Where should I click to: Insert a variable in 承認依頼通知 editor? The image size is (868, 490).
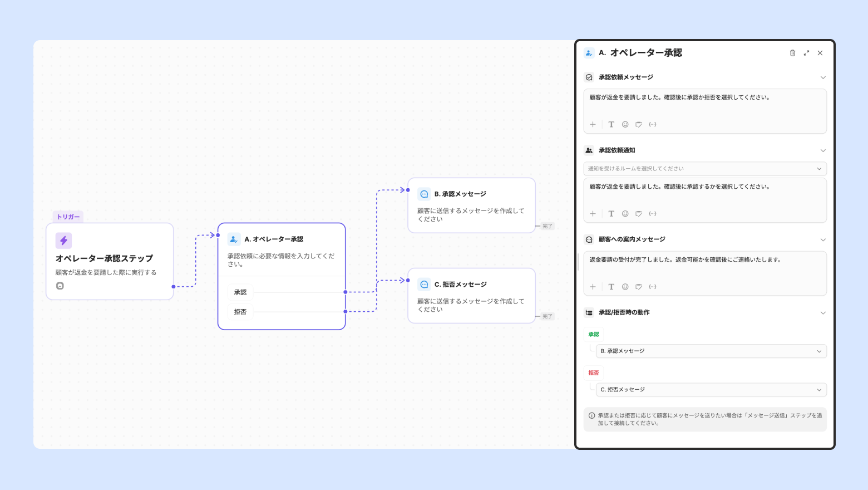(653, 214)
